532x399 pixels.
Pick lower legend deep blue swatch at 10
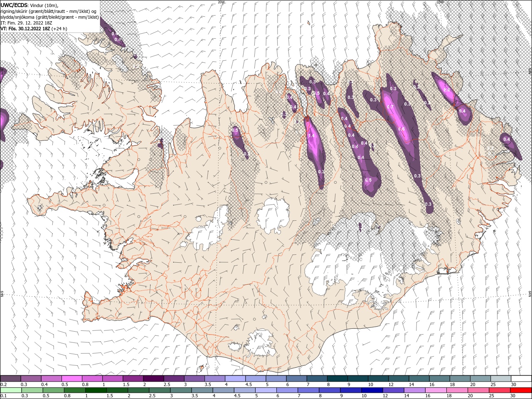(x=372, y=390)
